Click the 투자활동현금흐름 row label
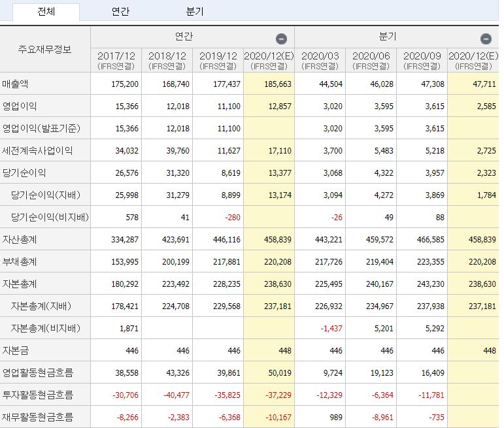 [38, 395]
